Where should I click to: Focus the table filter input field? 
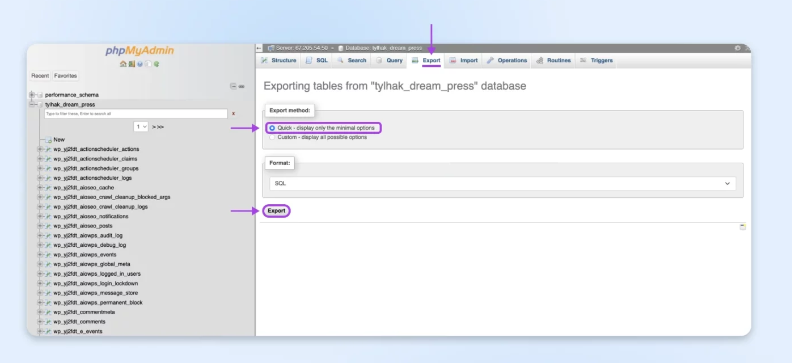click(136, 114)
